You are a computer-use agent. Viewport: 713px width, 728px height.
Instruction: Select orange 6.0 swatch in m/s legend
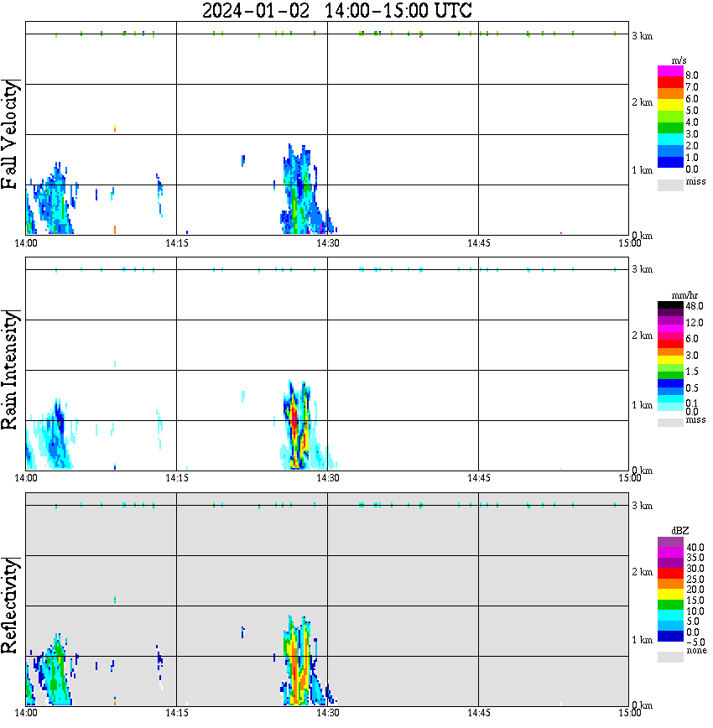[670, 94]
